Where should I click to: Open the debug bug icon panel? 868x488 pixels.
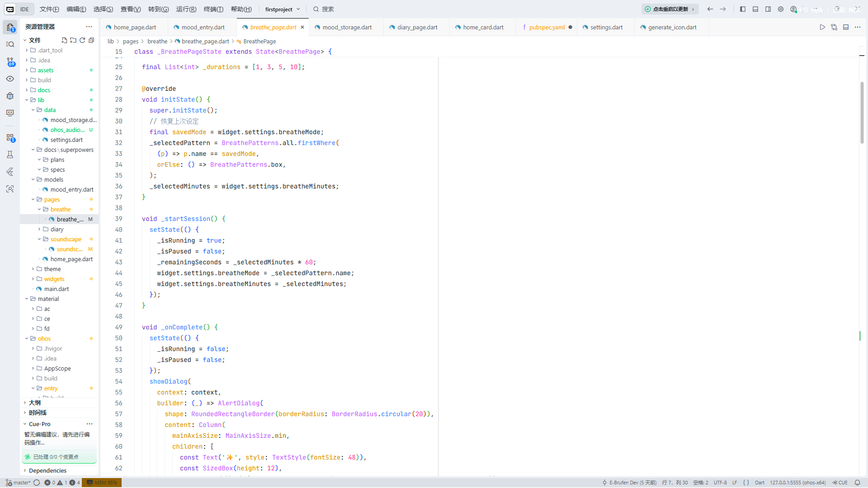[x=10, y=96]
